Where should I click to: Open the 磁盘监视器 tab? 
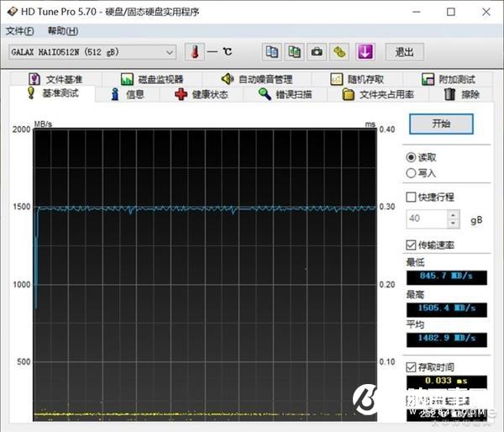coord(152,79)
